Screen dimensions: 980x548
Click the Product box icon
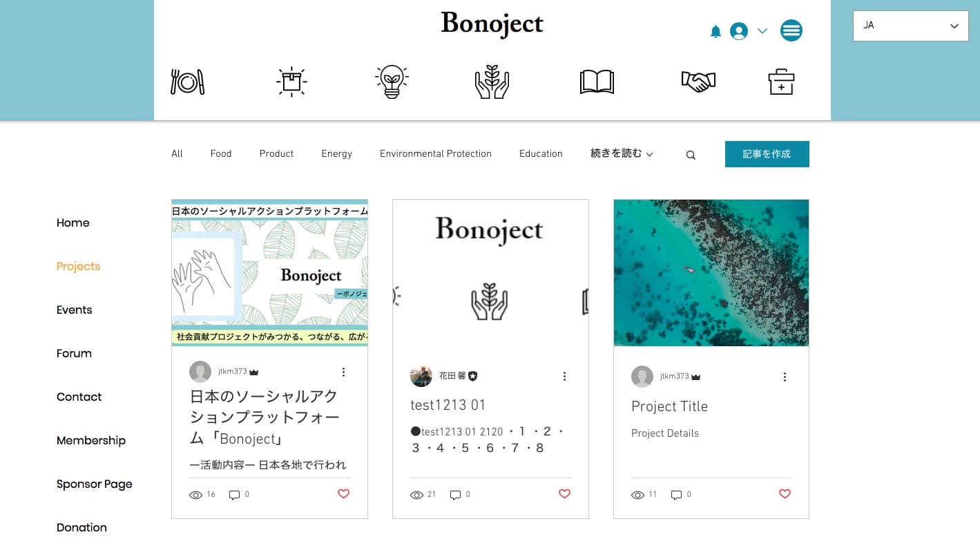pyautogui.click(x=291, y=82)
